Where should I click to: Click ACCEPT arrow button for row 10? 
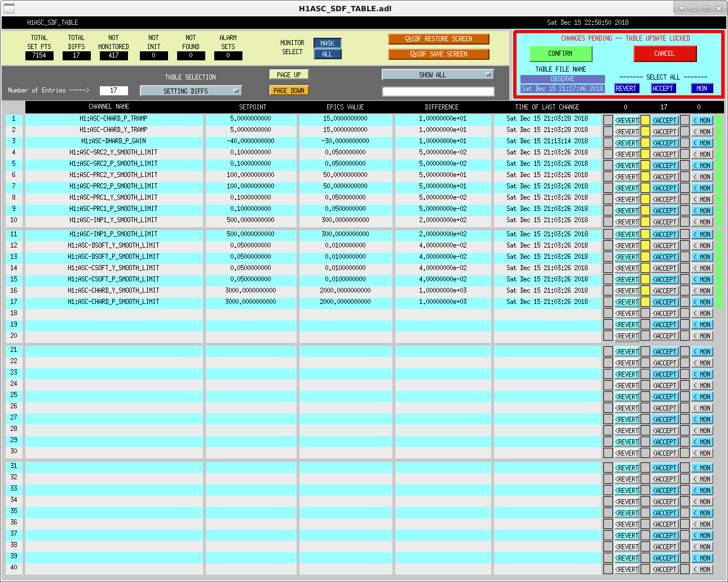[665, 222]
